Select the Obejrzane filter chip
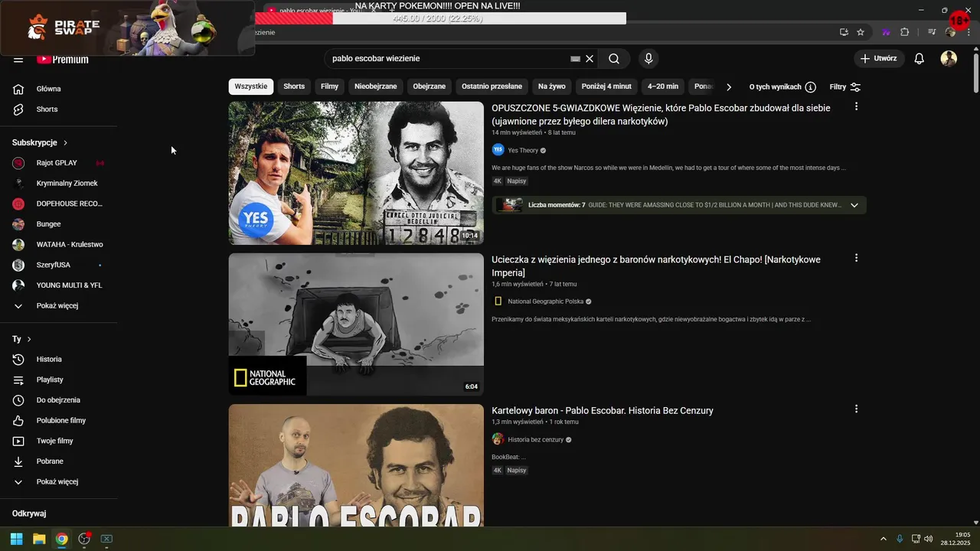Screen dimensions: 980x551 (x=430, y=86)
